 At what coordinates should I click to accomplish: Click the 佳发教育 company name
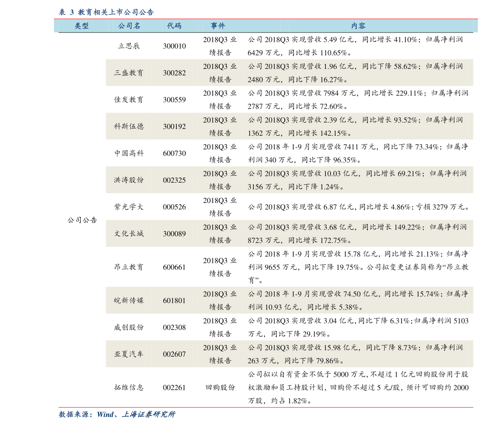(129, 99)
